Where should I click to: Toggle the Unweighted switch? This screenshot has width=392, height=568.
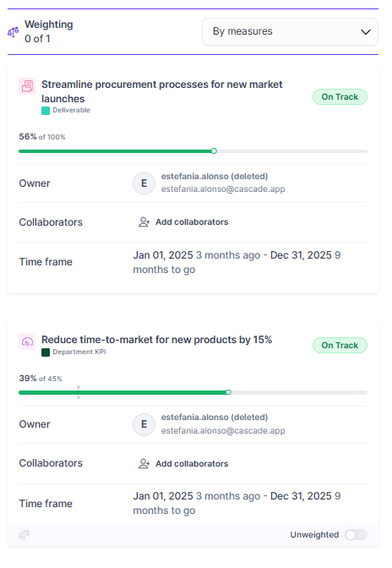(x=357, y=535)
